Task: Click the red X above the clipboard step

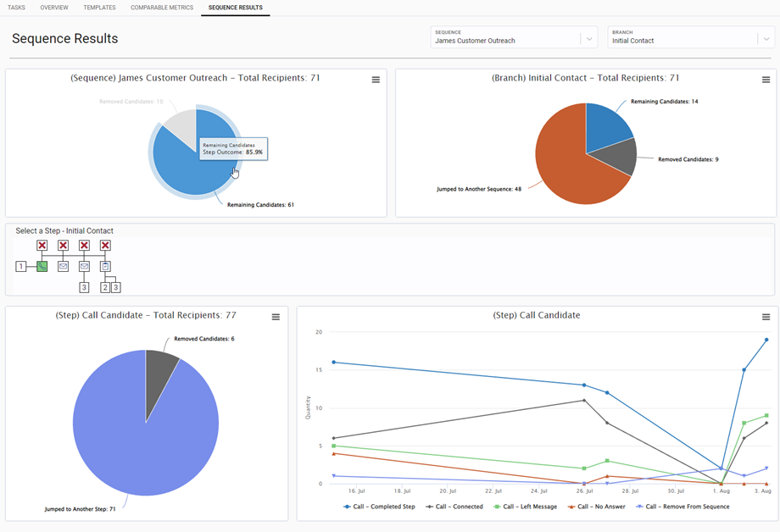Action: [x=104, y=245]
